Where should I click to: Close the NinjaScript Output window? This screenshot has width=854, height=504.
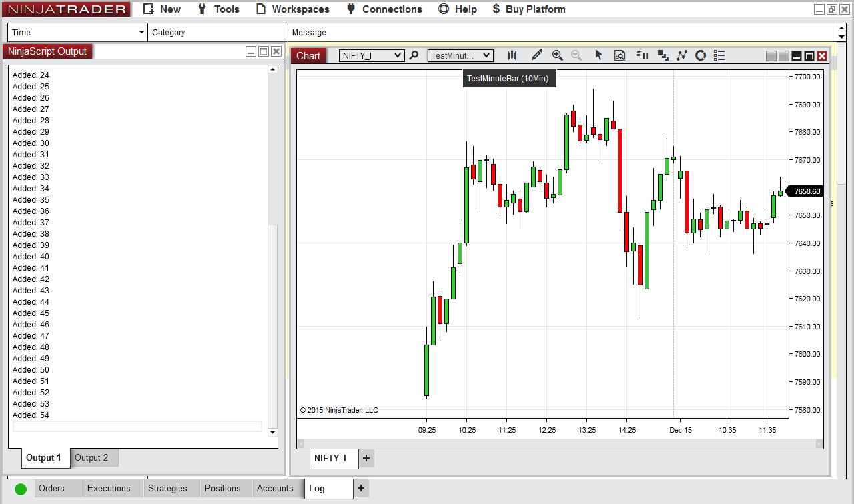click(x=276, y=51)
